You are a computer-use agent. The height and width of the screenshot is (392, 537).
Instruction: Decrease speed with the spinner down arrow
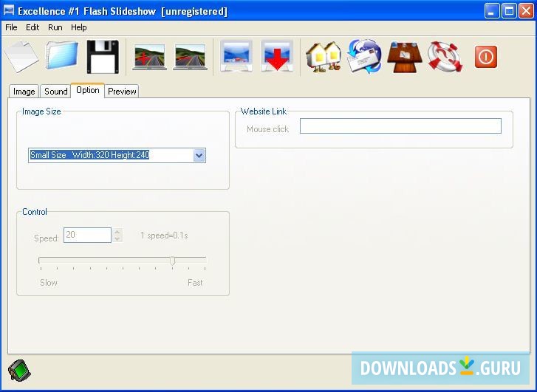[117, 238]
